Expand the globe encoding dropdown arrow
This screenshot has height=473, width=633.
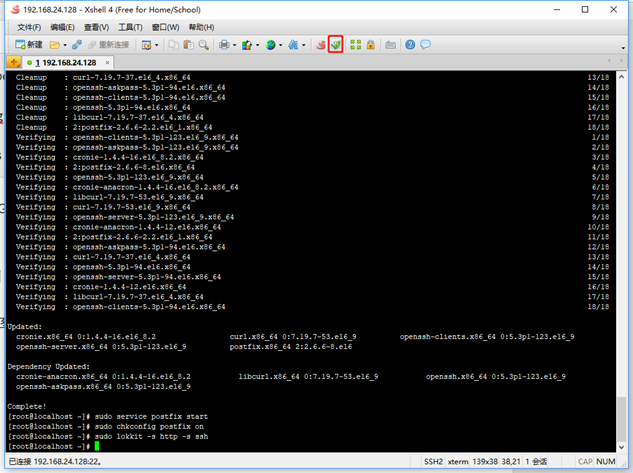[x=281, y=45]
